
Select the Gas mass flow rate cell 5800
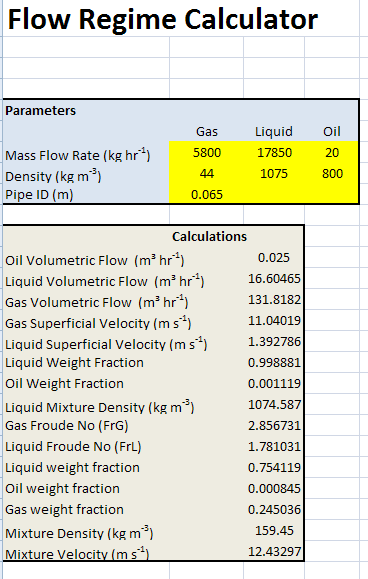coord(207,153)
